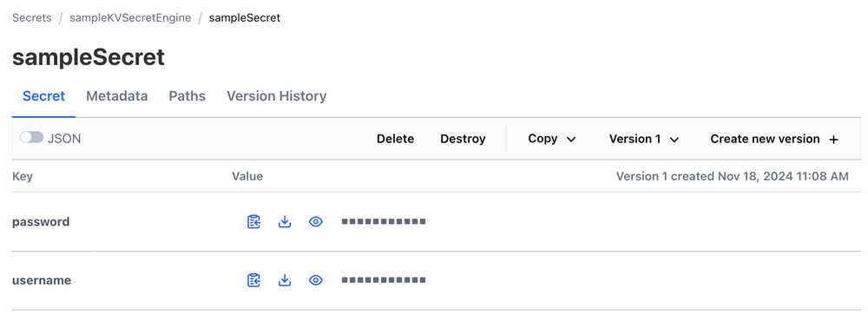Download the username value
The image size is (868, 321).
tap(285, 280)
